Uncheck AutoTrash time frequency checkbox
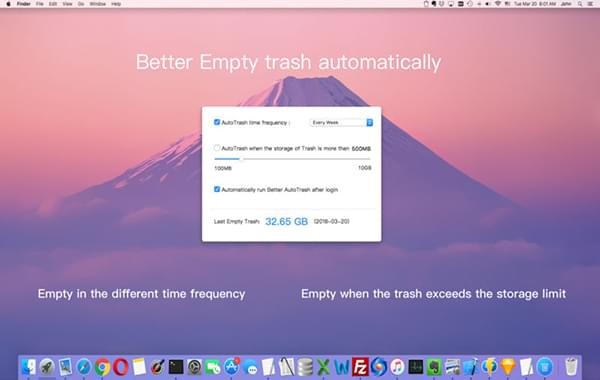This screenshot has height=380, width=600. (217, 122)
